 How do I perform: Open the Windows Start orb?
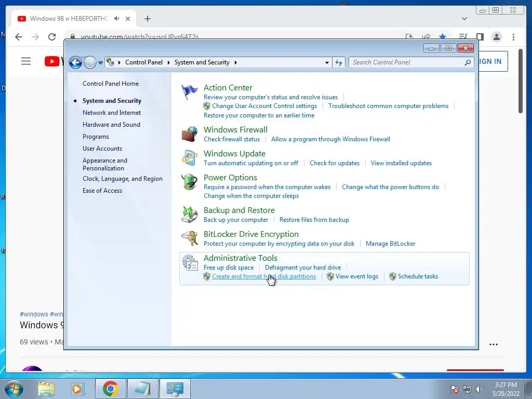tap(14, 389)
